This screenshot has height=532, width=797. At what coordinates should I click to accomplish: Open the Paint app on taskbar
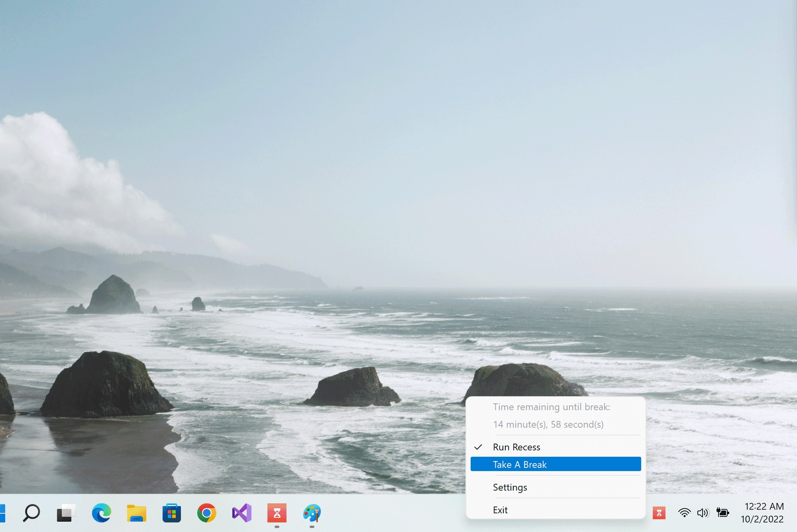(312, 513)
